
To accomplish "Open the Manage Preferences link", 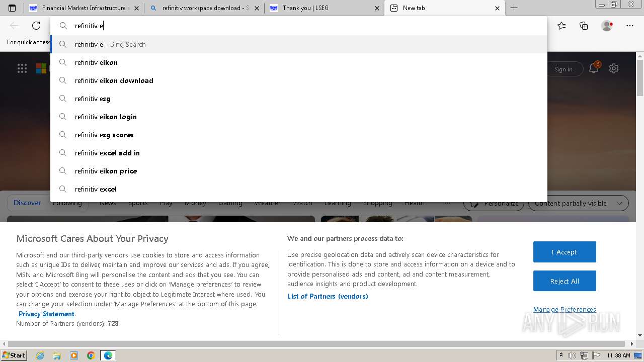I will pos(565,309).
